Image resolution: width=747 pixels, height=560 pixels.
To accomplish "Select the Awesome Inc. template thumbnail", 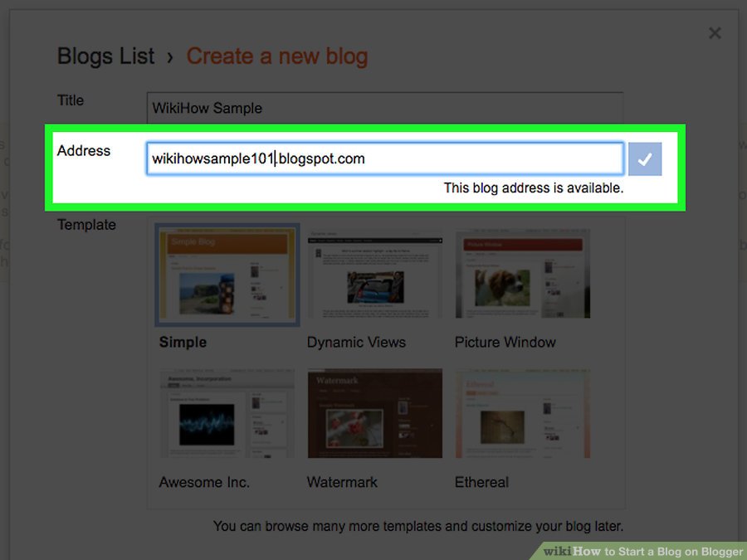I will coord(227,413).
